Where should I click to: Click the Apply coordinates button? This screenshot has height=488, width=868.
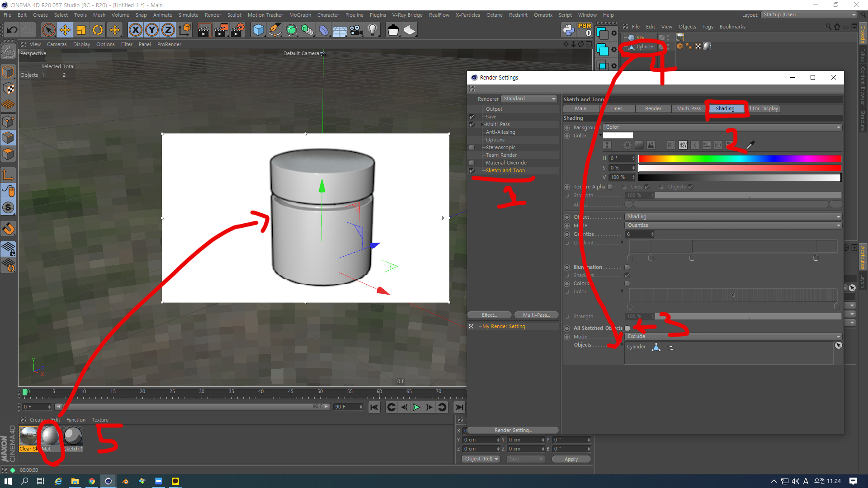(571, 459)
